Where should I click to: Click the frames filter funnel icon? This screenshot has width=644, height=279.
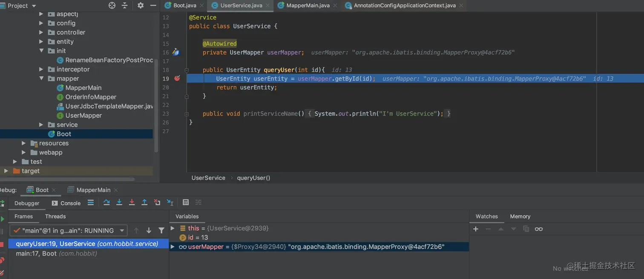(161, 230)
